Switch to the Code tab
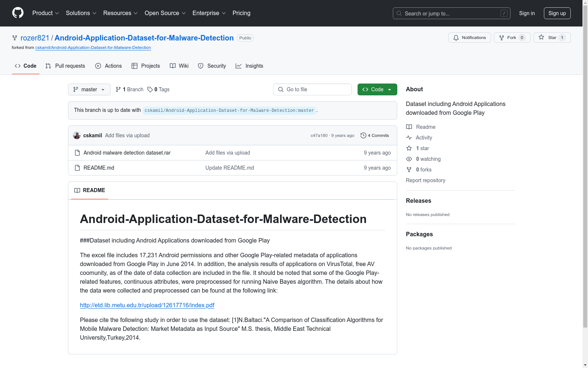 click(x=26, y=66)
